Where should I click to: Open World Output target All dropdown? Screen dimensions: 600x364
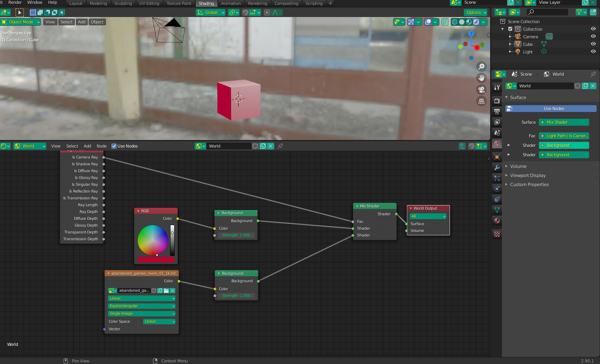click(428, 216)
